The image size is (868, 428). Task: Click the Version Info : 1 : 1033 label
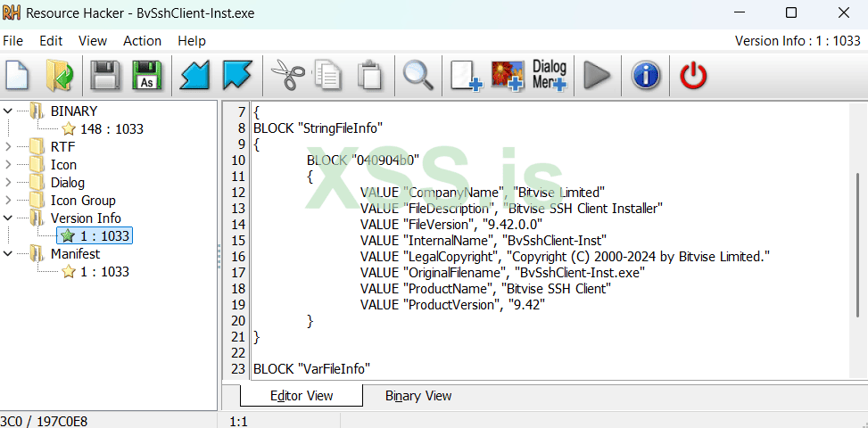click(x=798, y=41)
